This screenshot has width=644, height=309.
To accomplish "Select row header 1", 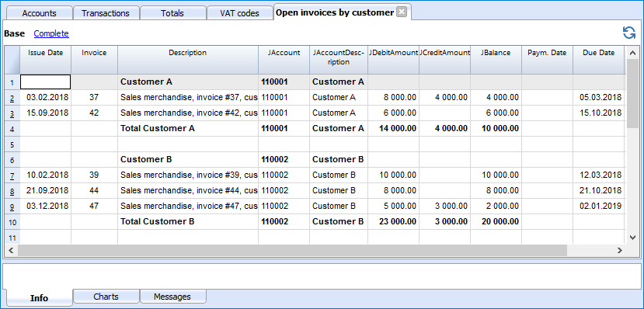I will click(12, 82).
